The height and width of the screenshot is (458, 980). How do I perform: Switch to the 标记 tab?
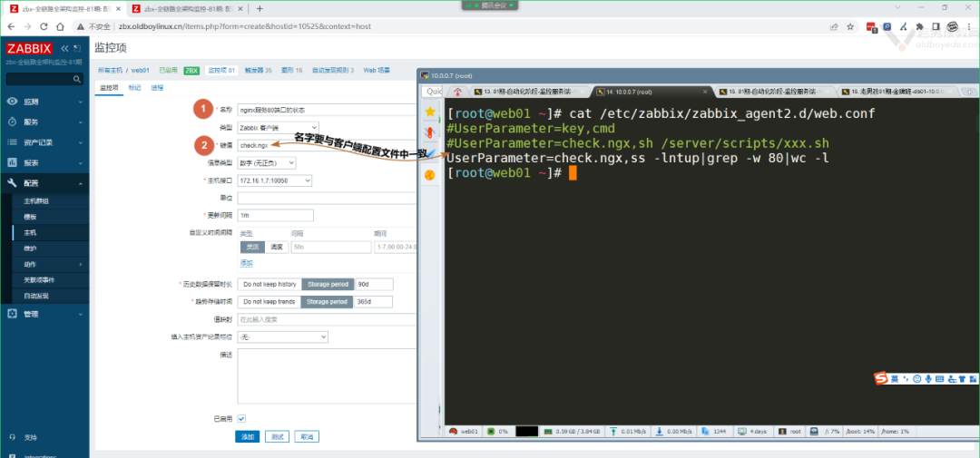click(134, 88)
